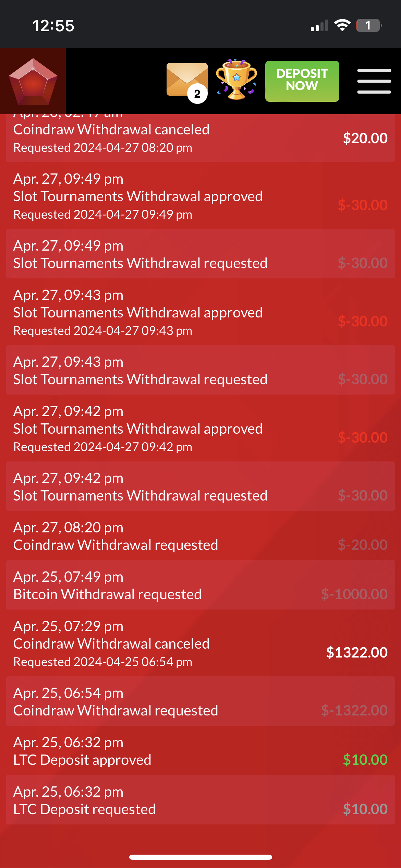Tap the 12:55 clock in status bar

coord(53,26)
